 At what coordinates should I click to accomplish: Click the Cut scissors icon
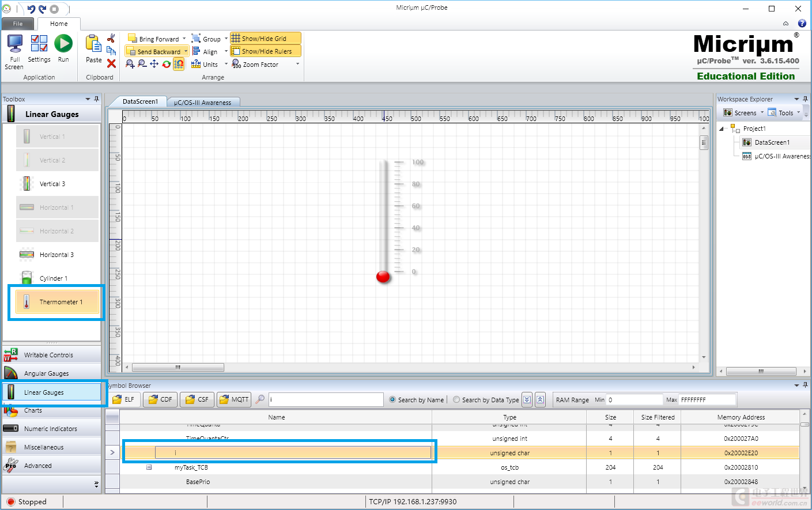pos(111,38)
